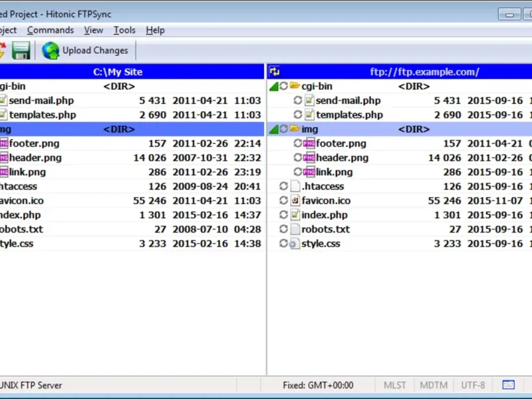Image resolution: width=532 pixels, height=399 pixels.
Task: Click remote favicon.ico date 2015-11-07
Action: 495,201
